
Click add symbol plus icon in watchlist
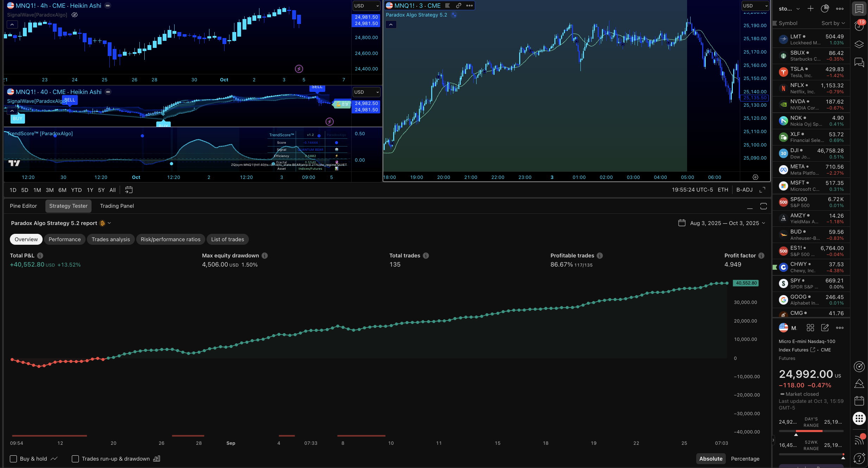(811, 8)
